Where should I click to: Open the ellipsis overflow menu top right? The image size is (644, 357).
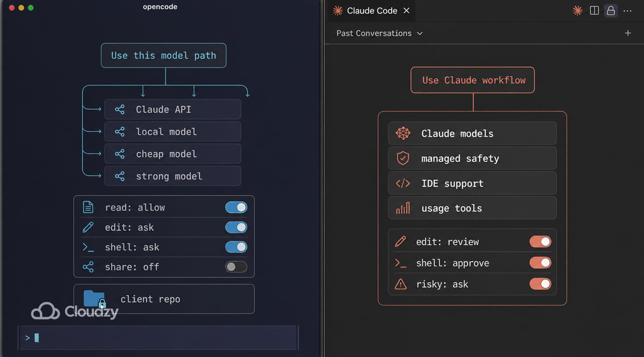tap(627, 10)
